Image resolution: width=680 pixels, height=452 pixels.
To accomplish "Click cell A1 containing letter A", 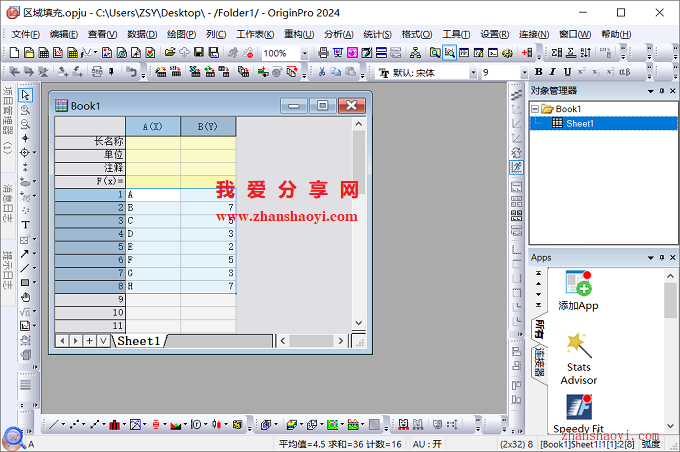I will [153, 195].
